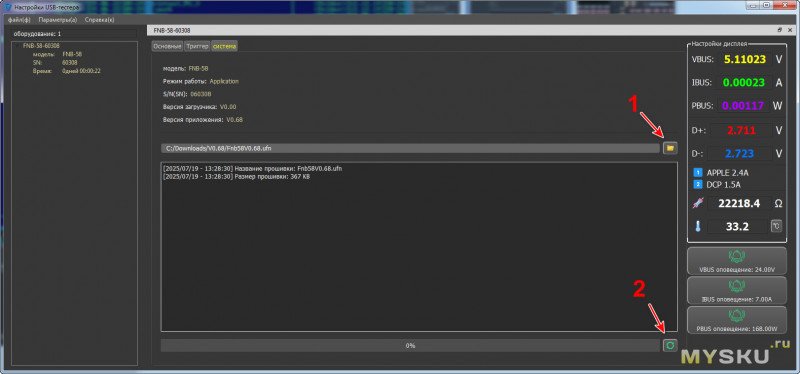This screenshot has height=374, width=800.
Task: Click the DCP 1.5A protocol label
Action: [723, 185]
